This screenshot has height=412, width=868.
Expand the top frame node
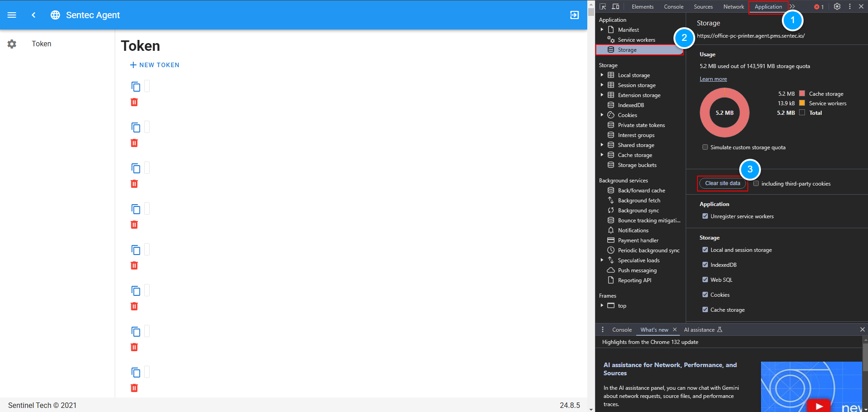[602, 305]
